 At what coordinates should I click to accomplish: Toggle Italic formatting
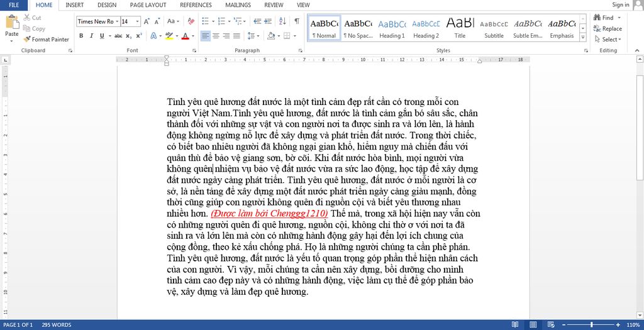click(92, 36)
